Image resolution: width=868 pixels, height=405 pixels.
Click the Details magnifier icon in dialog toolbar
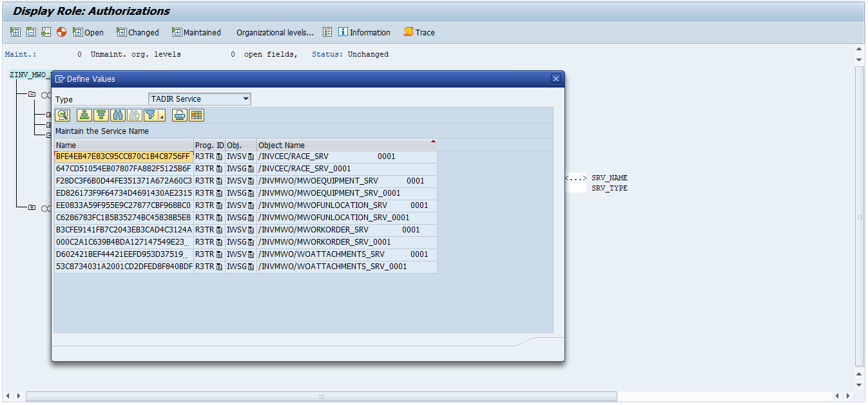tap(63, 115)
